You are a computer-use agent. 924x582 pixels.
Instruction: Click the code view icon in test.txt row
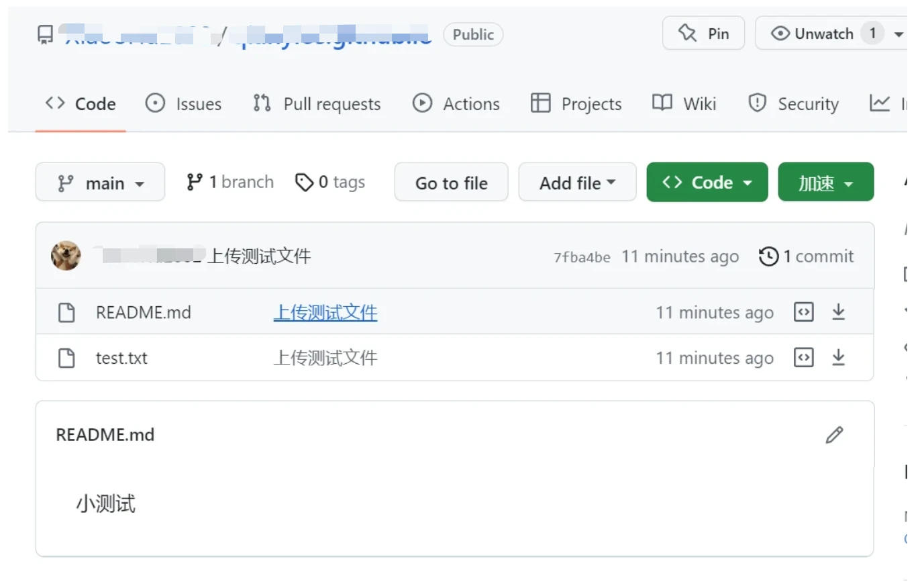(x=803, y=358)
